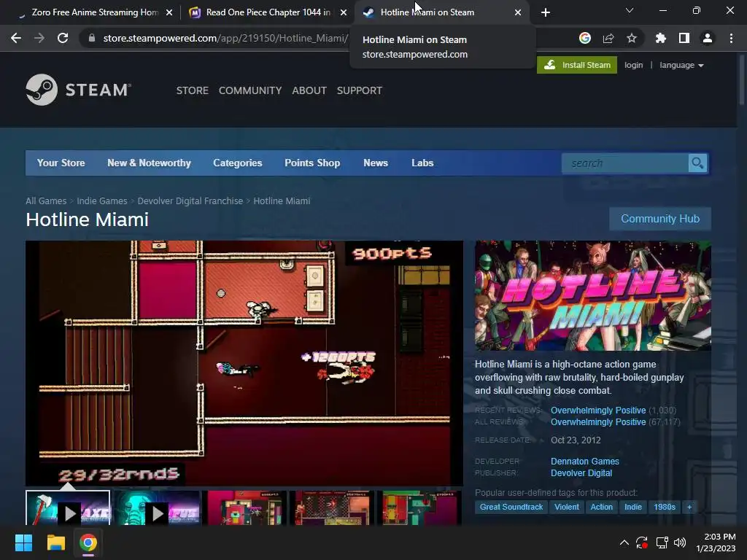Viewport: 747px width, 560px height.
Task: Expand the language dropdown
Action: click(681, 65)
